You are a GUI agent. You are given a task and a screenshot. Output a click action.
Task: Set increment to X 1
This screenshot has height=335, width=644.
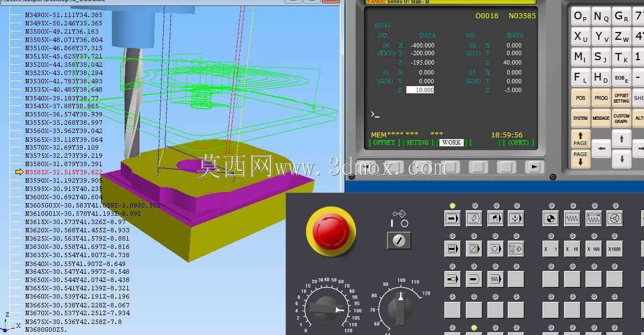(x=550, y=249)
